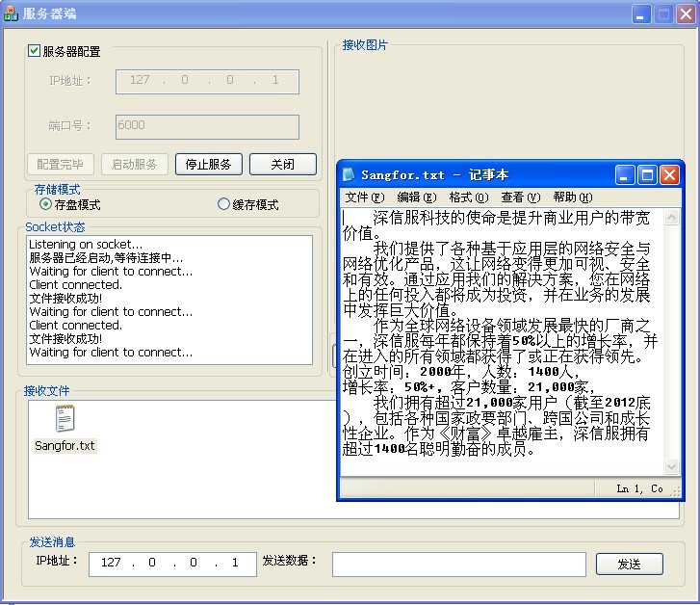Viewport: 700px width, 605px height.
Task: Select the 缓存模式 radio button
Action: click(223, 204)
